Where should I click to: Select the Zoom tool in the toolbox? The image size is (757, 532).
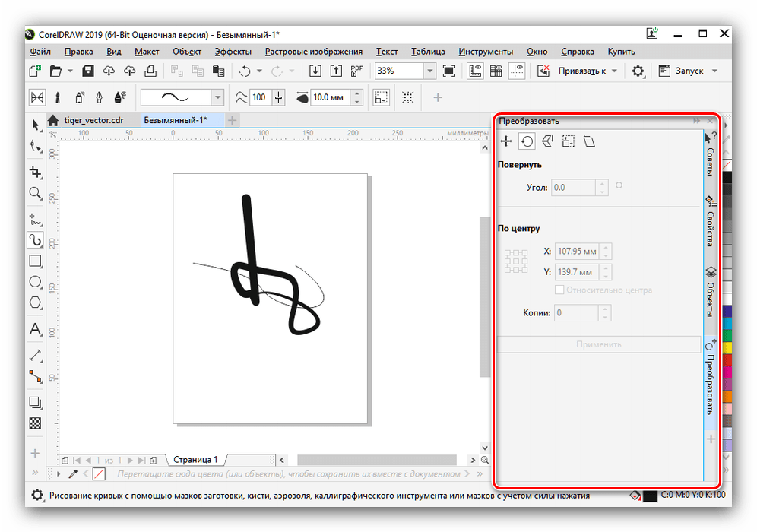click(x=35, y=193)
